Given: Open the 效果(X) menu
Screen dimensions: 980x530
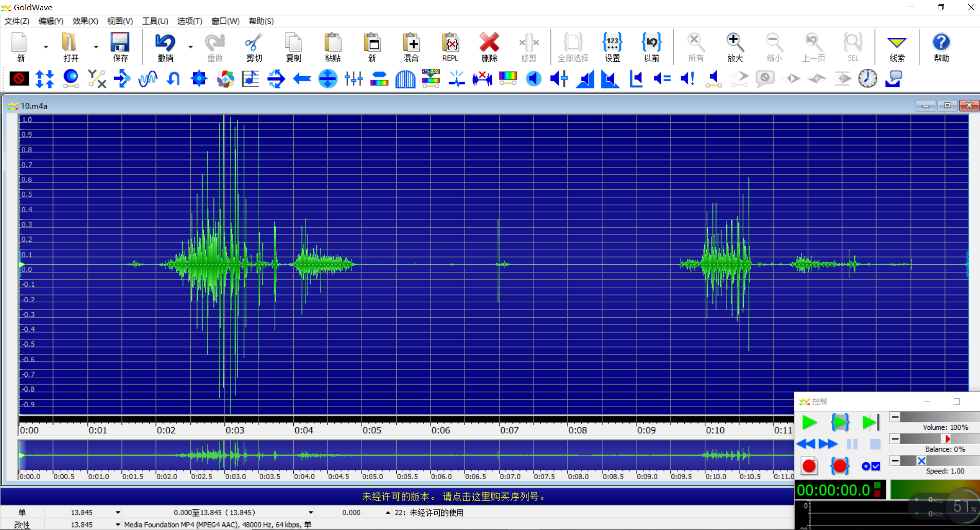Looking at the screenshot, I should coord(85,21).
